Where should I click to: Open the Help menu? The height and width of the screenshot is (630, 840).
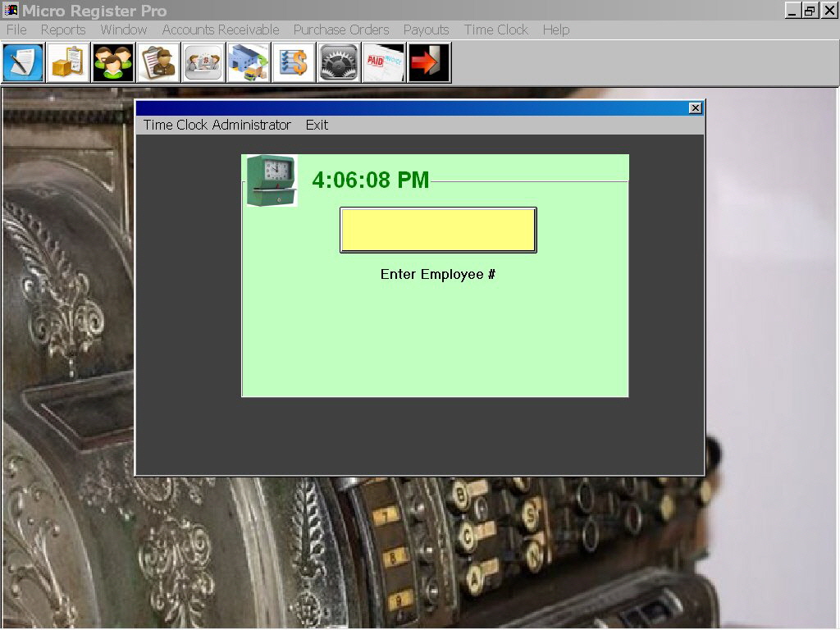pos(556,30)
